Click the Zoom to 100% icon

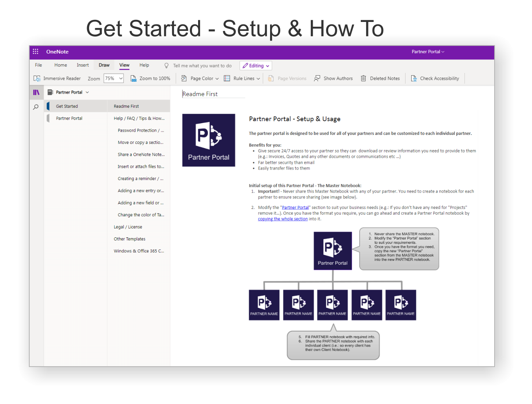click(x=133, y=78)
